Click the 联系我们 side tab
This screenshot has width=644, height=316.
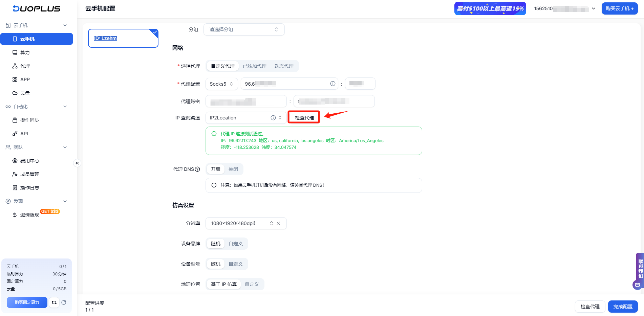click(x=640, y=269)
